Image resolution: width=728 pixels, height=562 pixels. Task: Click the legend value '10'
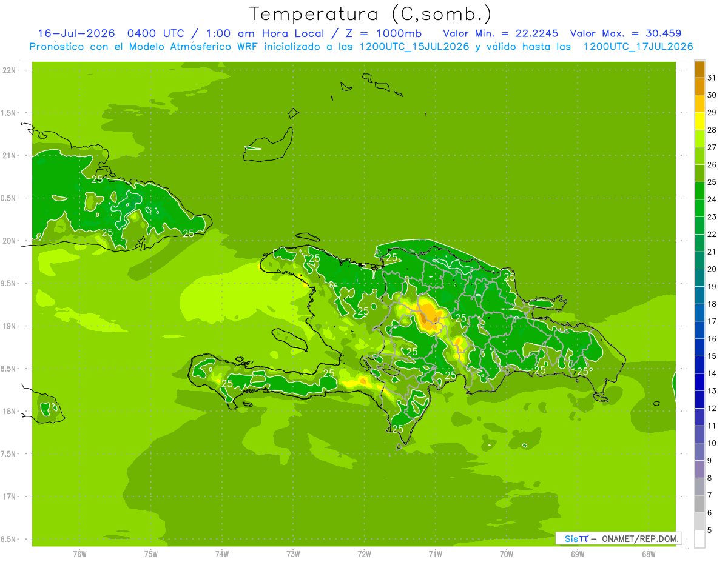(x=712, y=443)
